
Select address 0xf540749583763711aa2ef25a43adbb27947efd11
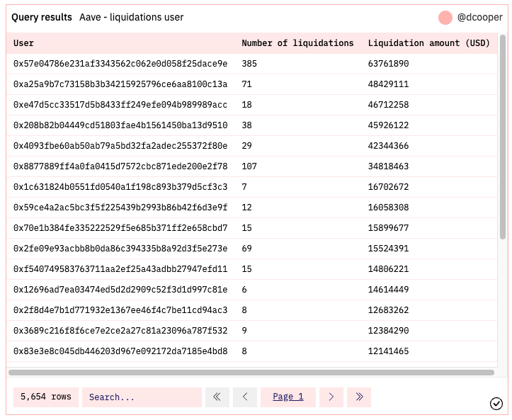point(120,269)
